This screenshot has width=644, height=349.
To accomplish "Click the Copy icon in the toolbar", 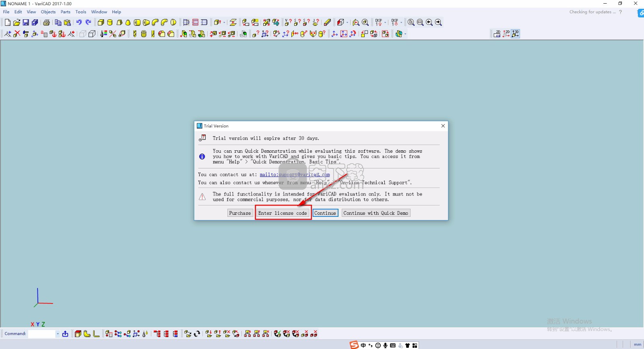I will tap(58, 23).
